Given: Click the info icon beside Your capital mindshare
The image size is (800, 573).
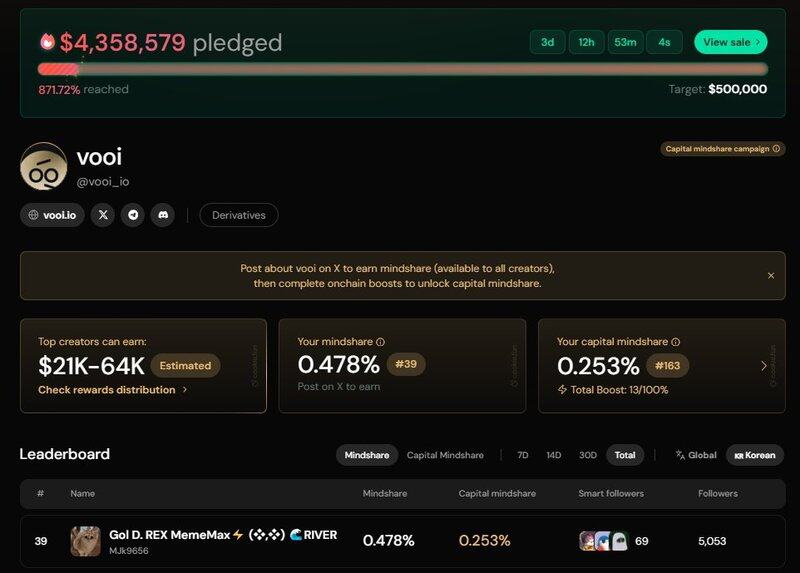Looking at the screenshot, I should 677,342.
